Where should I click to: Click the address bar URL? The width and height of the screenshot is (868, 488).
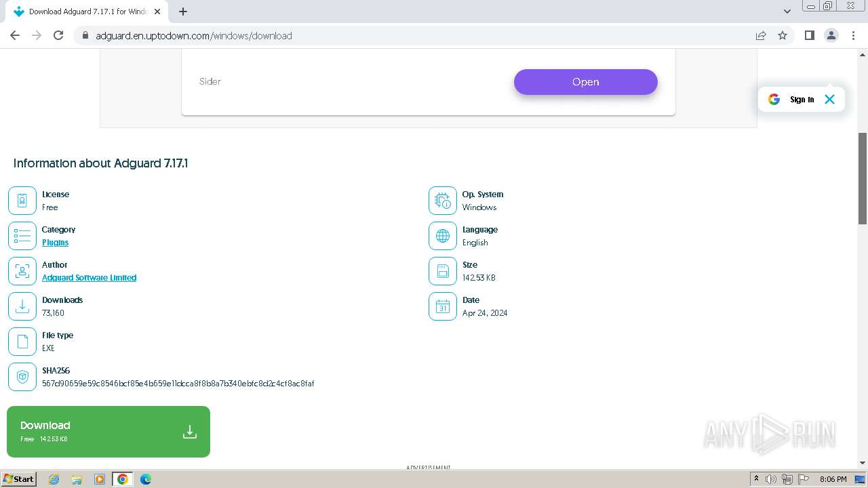tap(194, 36)
